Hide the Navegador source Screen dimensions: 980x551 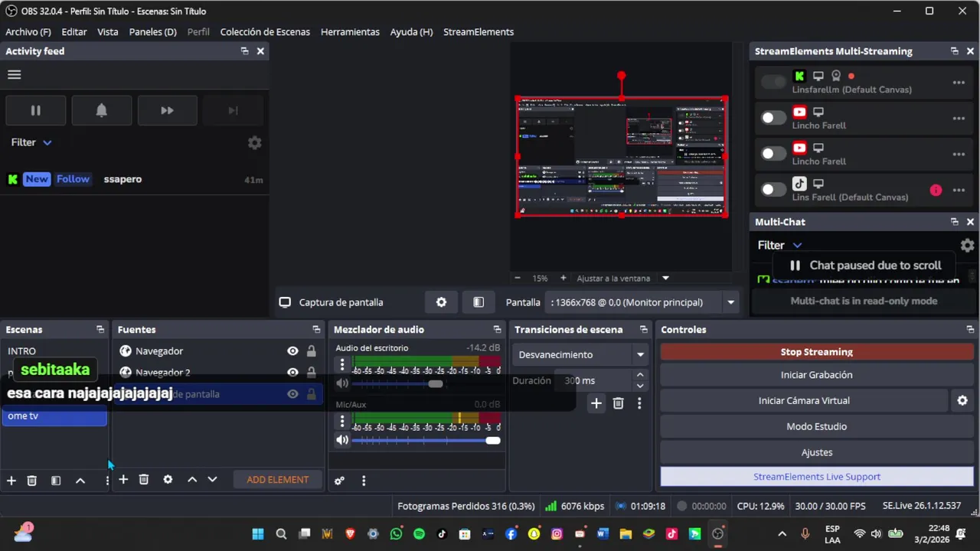292,351
